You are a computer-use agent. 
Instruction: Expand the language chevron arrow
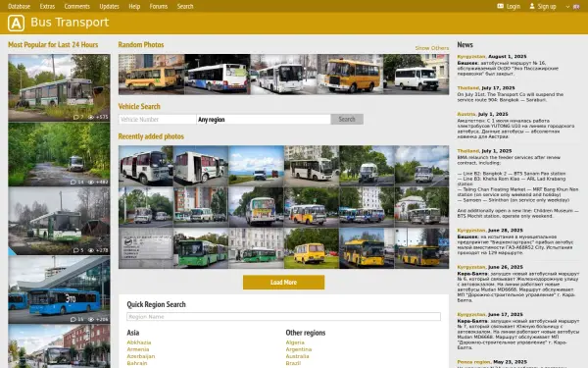(x=567, y=7)
